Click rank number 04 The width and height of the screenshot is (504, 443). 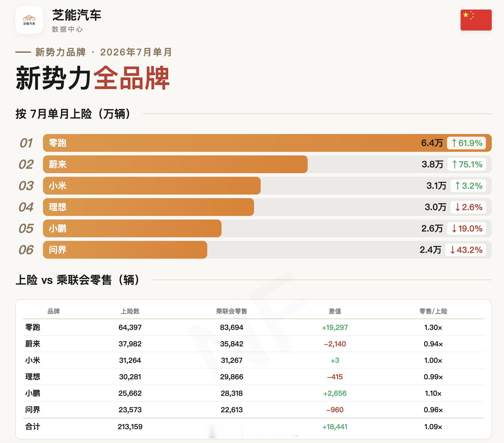[x=26, y=207]
